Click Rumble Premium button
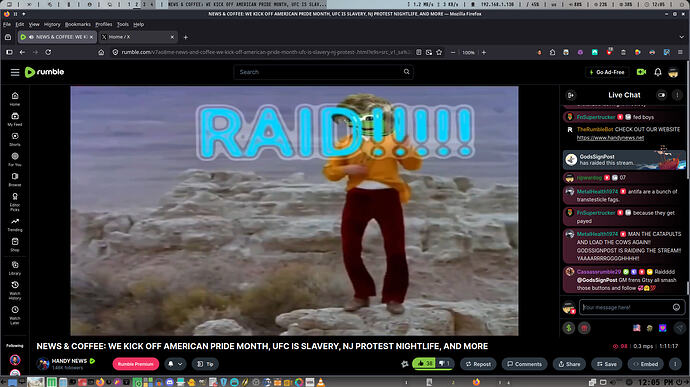 pyautogui.click(x=136, y=364)
